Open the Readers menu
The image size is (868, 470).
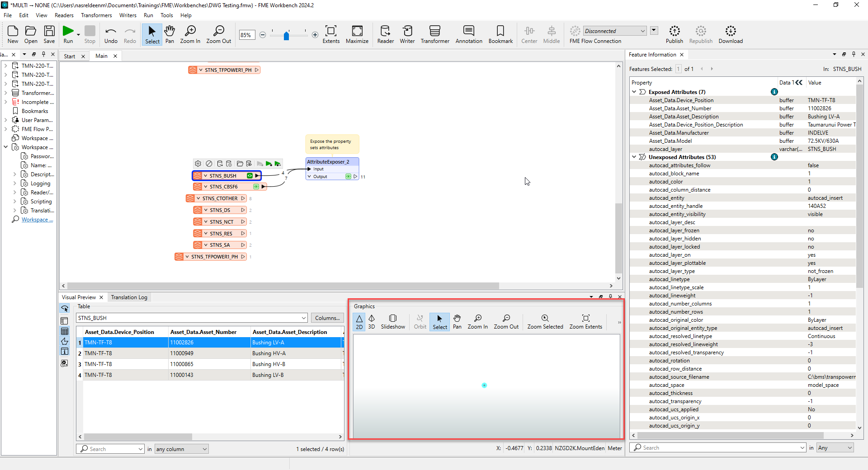(64, 15)
